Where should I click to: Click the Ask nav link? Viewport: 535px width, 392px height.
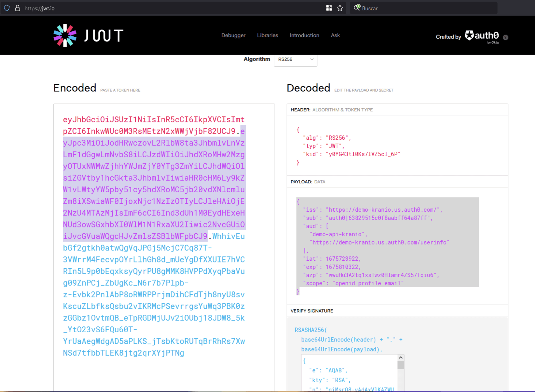click(335, 35)
